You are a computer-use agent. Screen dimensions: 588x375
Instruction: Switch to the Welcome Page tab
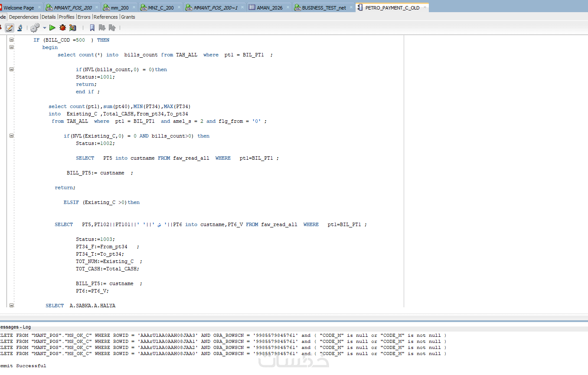[19, 8]
